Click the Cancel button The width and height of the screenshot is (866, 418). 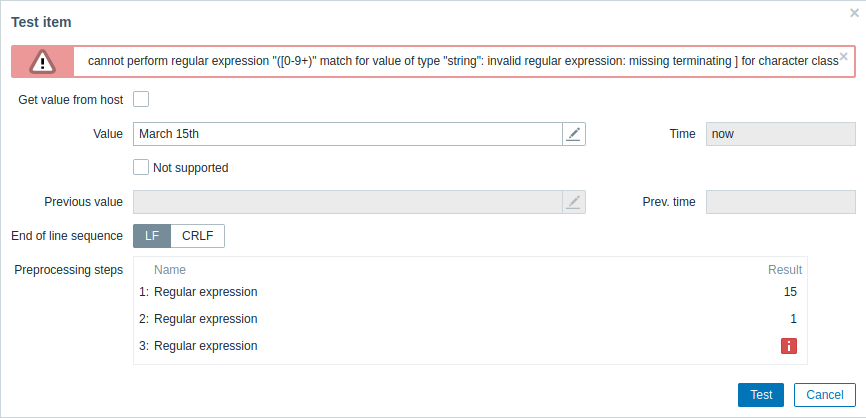pyautogui.click(x=825, y=395)
